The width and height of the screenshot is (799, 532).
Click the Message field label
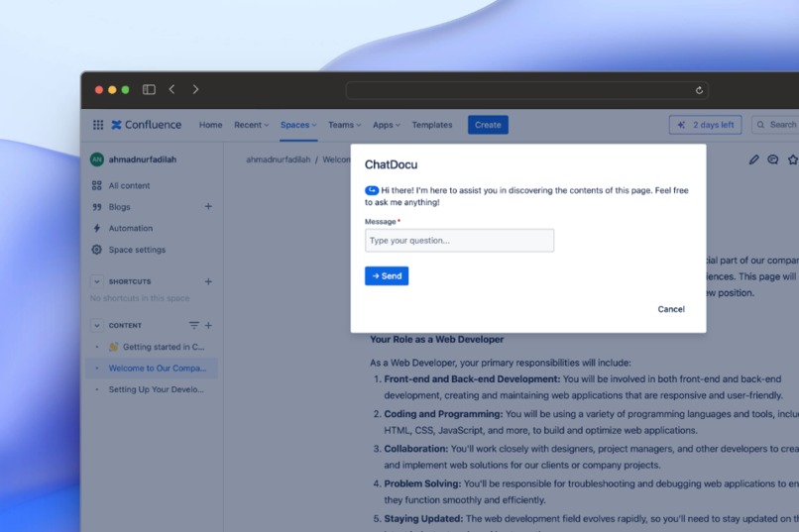(x=380, y=222)
